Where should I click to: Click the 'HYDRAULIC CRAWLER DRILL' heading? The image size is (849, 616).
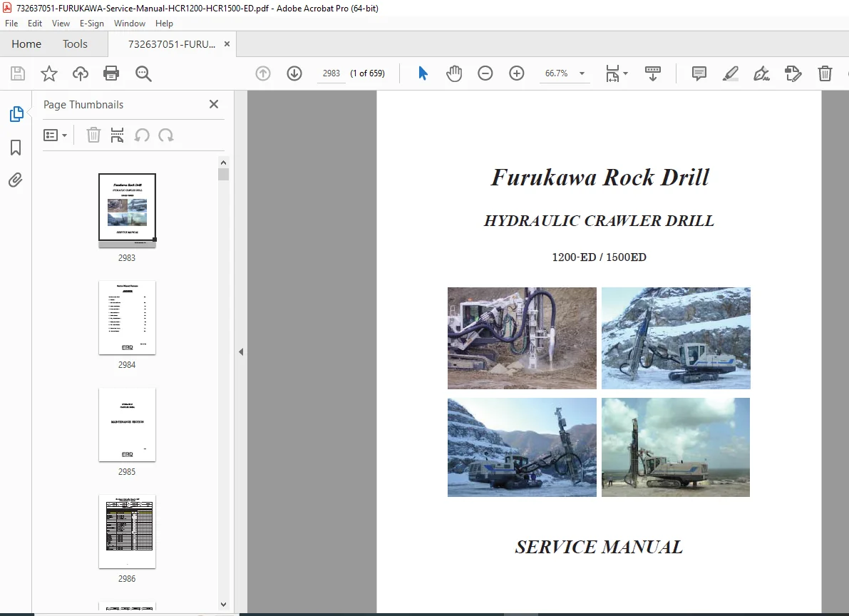point(599,220)
